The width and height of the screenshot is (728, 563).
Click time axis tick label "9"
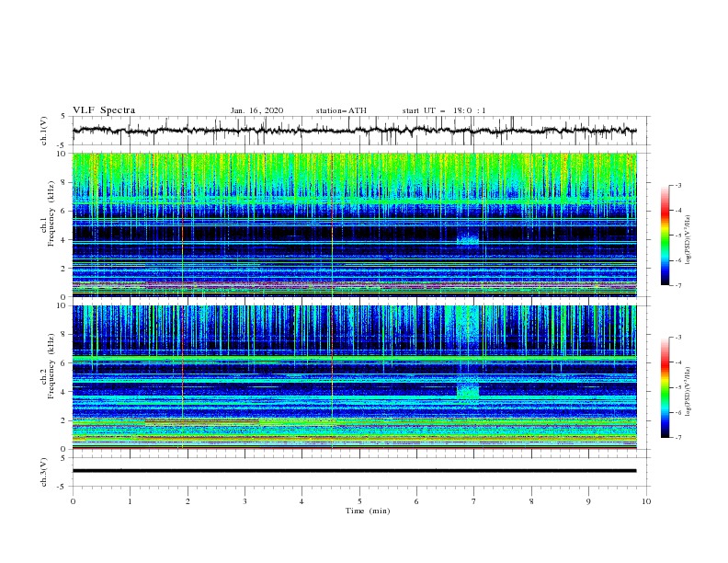[588, 501]
